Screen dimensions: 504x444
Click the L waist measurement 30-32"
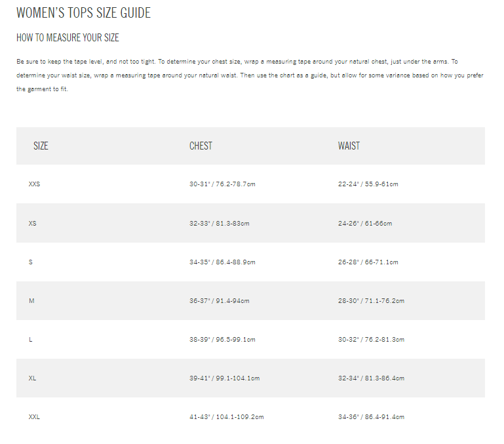[371, 340]
